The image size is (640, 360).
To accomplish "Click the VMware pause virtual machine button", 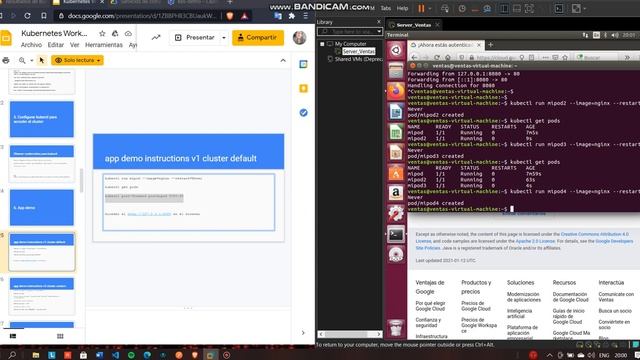I will [x=421, y=8].
